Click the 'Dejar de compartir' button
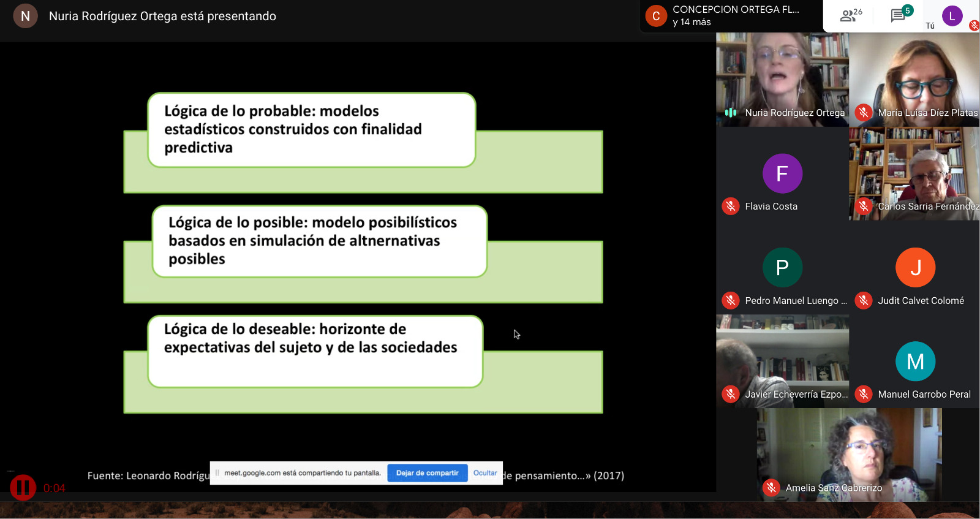 427,473
